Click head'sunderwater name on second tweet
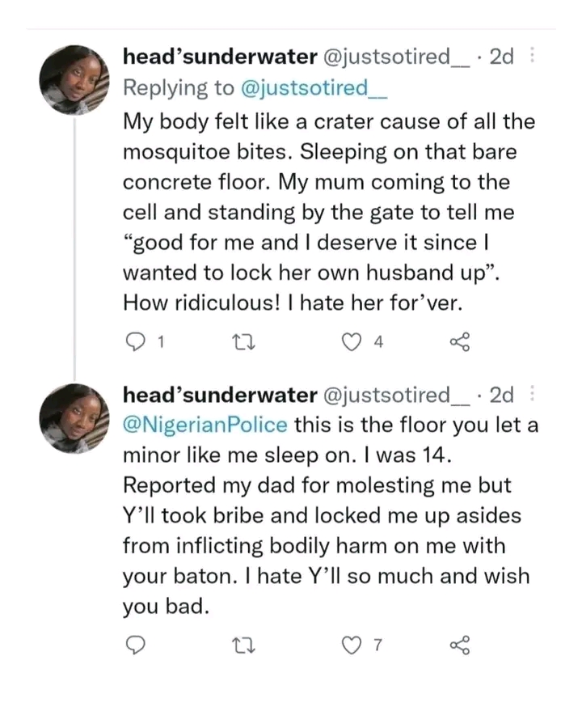This screenshot has height=728, width=582. click(218, 395)
